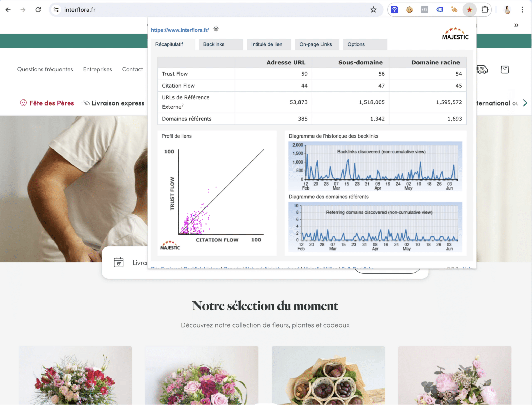
Task: Open the Questions fréquentes link
Action: click(45, 69)
